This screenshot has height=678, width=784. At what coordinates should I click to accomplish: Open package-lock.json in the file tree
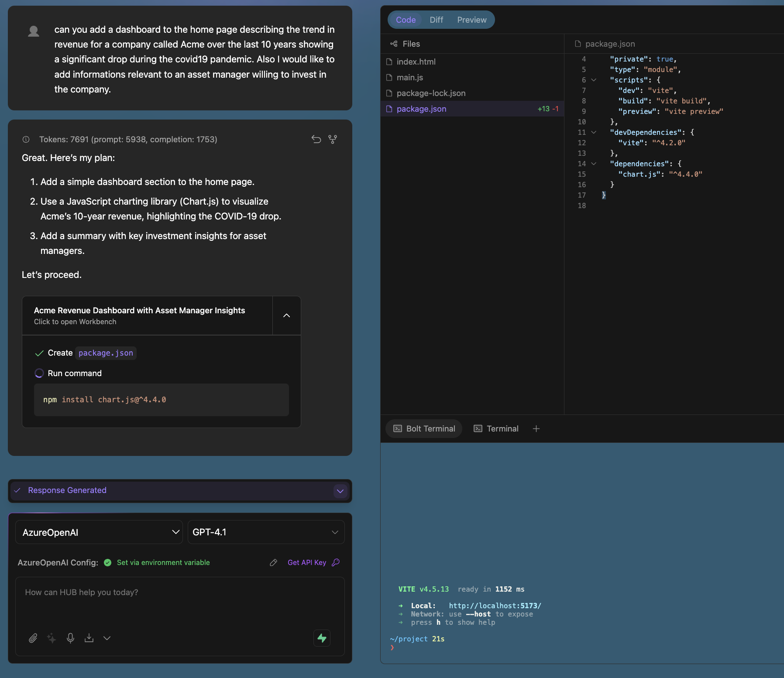point(472,93)
